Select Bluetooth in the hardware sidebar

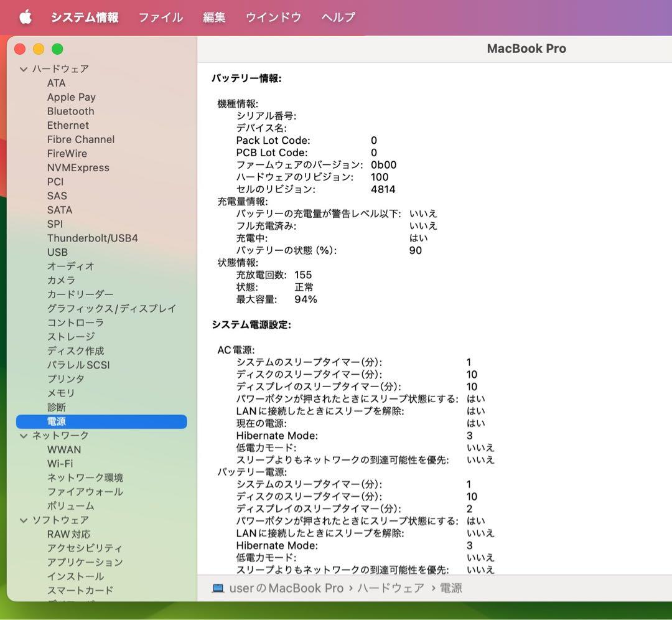coord(70,111)
